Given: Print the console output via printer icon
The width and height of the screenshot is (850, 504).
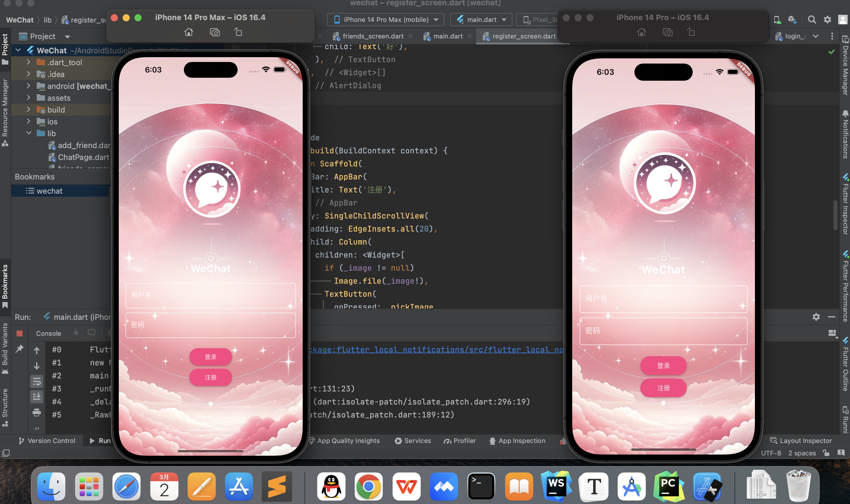Looking at the screenshot, I should click(x=37, y=412).
